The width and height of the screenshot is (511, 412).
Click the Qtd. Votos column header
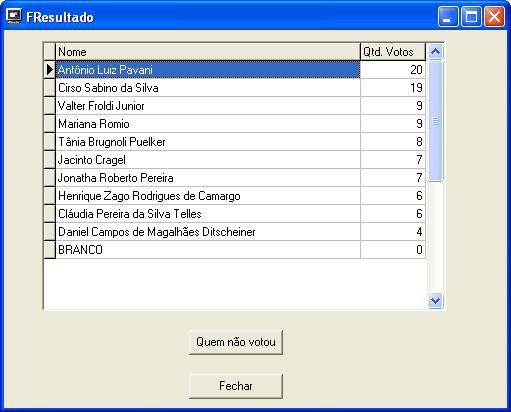[393, 52]
